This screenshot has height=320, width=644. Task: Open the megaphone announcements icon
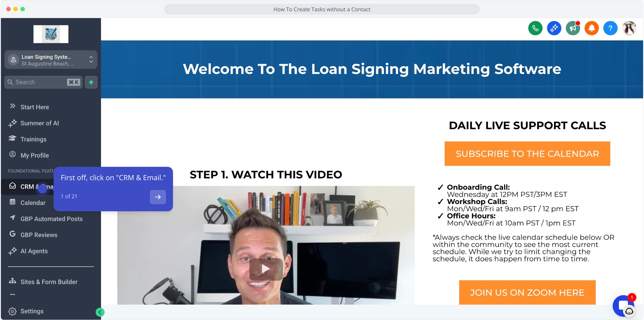coord(573,28)
